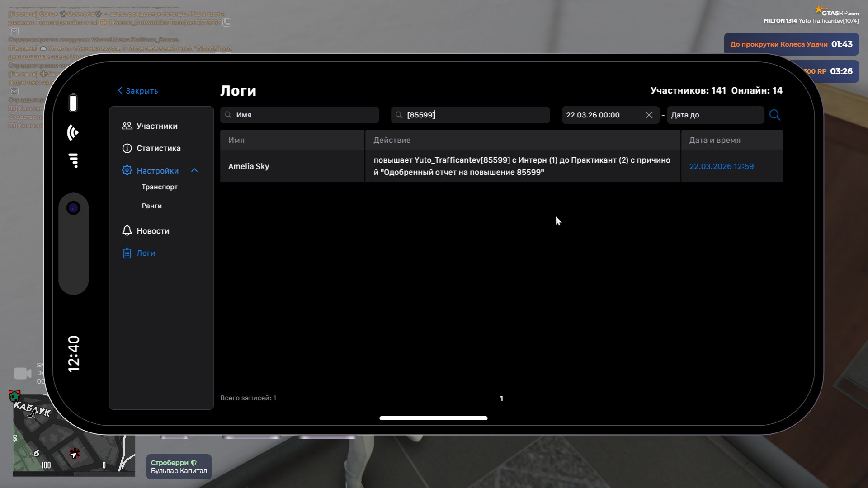Open the Участники members section

tap(156, 126)
